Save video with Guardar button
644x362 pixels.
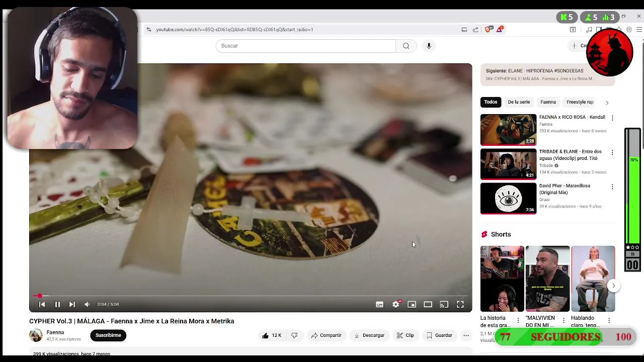[x=439, y=335]
